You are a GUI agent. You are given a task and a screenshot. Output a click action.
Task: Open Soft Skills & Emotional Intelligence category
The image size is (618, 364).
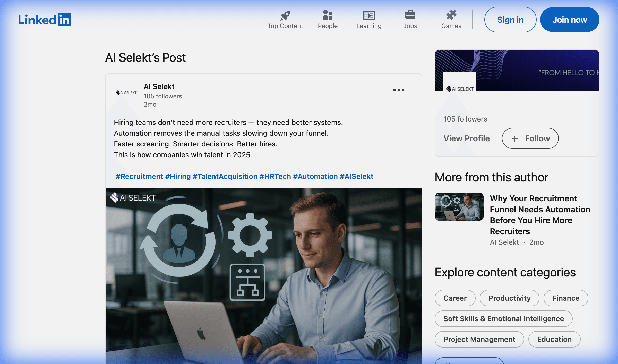pyautogui.click(x=504, y=319)
